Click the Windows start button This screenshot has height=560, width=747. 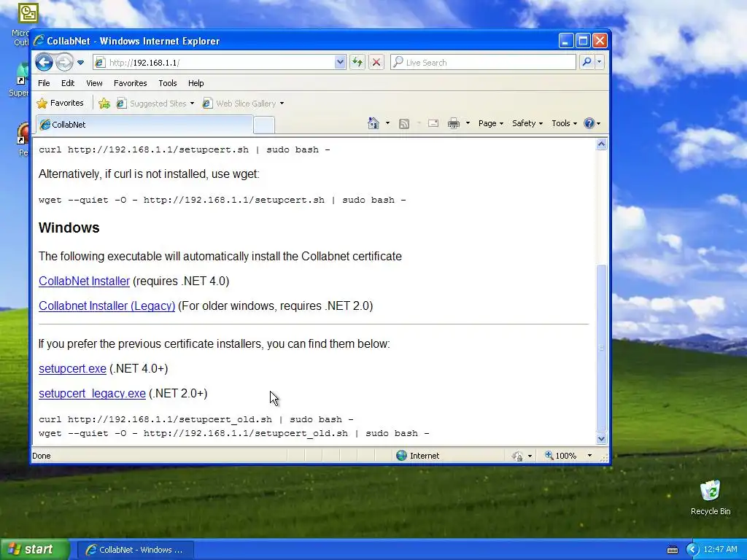point(35,550)
